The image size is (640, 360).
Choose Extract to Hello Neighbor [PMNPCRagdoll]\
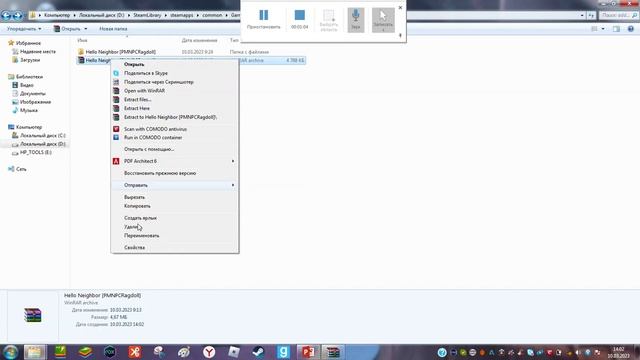pyautogui.click(x=175, y=117)
